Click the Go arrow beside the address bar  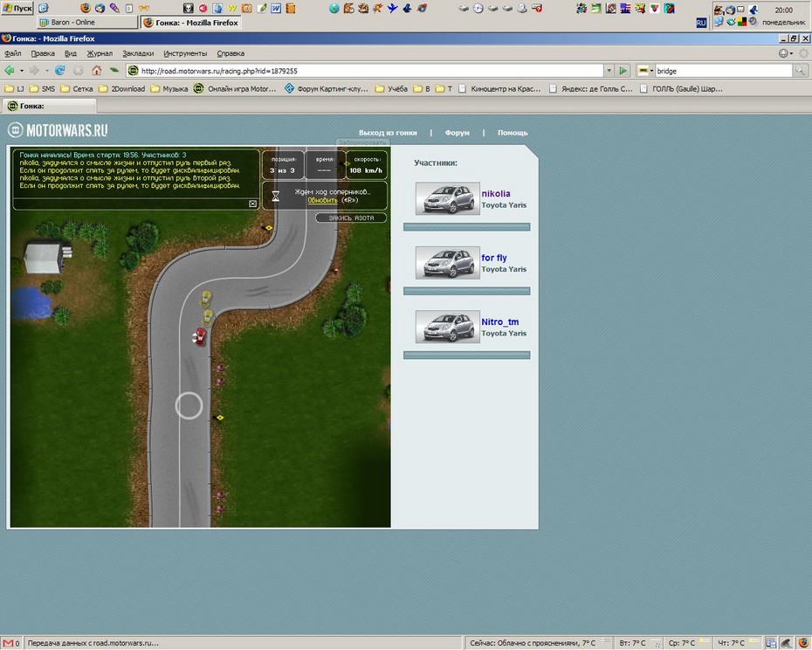(623, 71)
